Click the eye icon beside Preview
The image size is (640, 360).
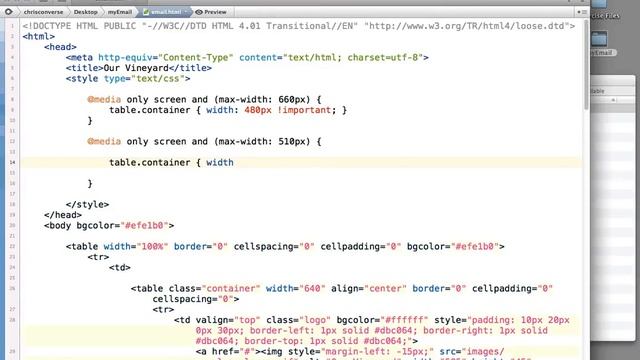[199, 12]
